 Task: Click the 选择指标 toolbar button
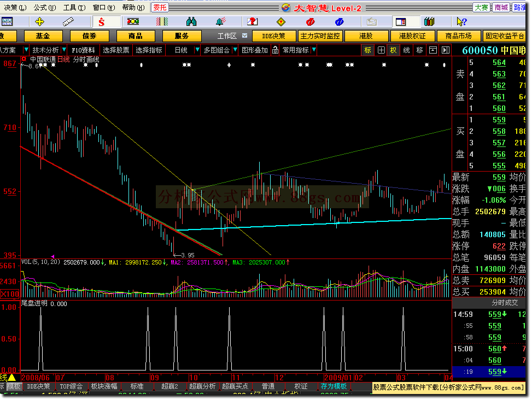(x=149, y=50)
